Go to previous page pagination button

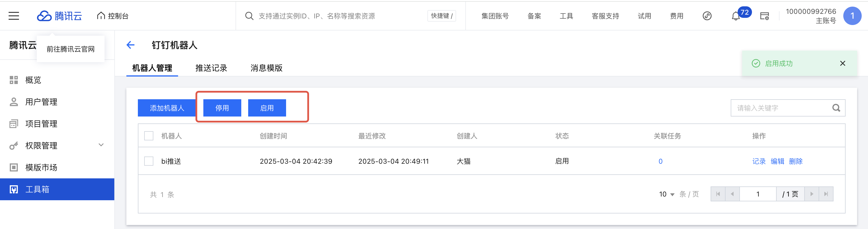click(732, 194)
